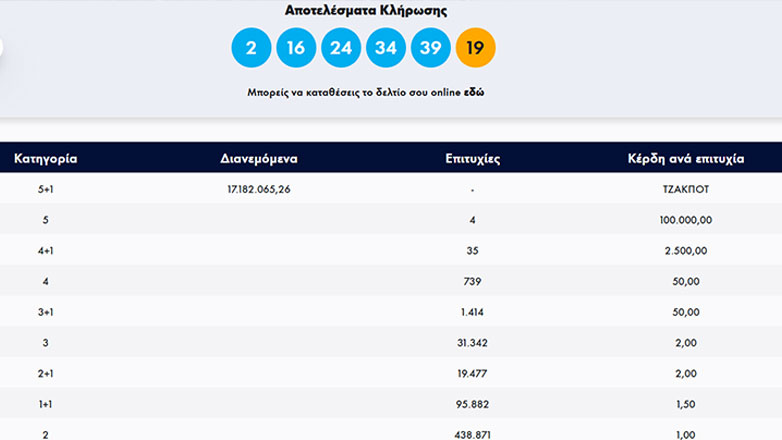Click the blue number 16 ball

(x=295, y=47)
